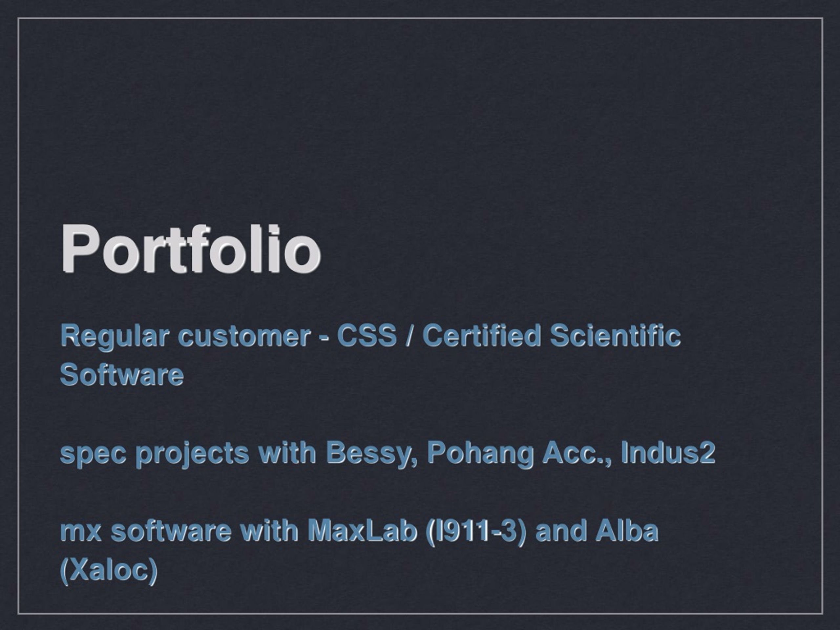Viewport: 840px width, 630px height.
Task: Select the "(I911-3)" beamline identifier
Action: 476,531
